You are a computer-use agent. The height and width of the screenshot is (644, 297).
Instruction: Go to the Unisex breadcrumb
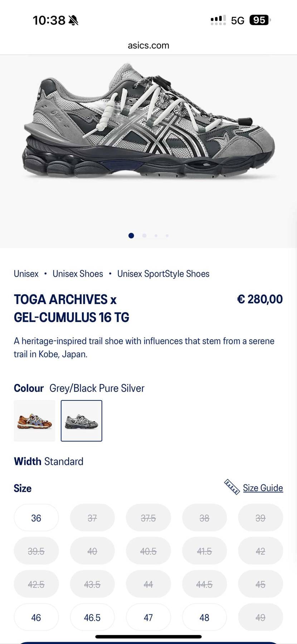[x=26, y=274]
